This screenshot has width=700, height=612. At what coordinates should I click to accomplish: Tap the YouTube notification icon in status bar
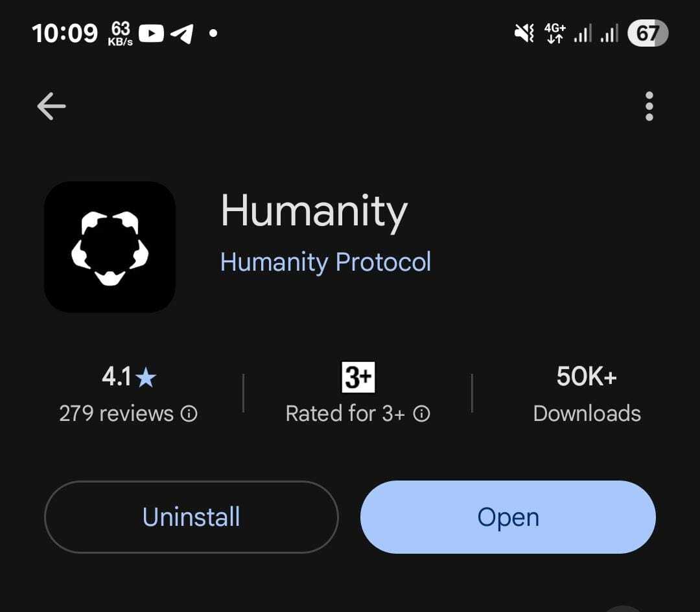[x=151, y=34]
